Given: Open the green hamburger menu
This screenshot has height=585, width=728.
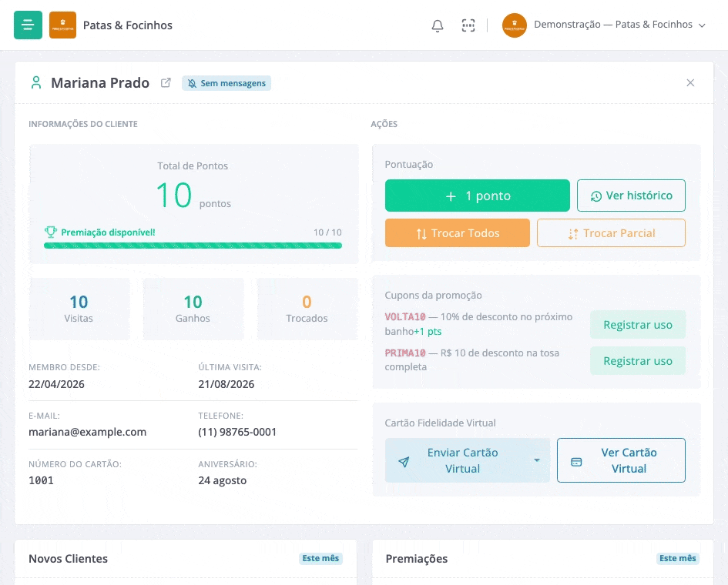Looking at the screenshot, I should tap(28, 25).
